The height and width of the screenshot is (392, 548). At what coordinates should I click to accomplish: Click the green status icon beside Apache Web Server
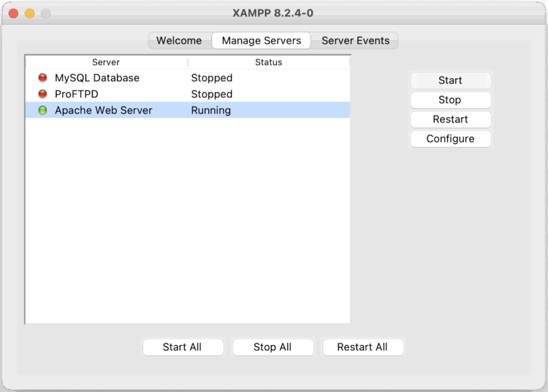tap(43, 111)
